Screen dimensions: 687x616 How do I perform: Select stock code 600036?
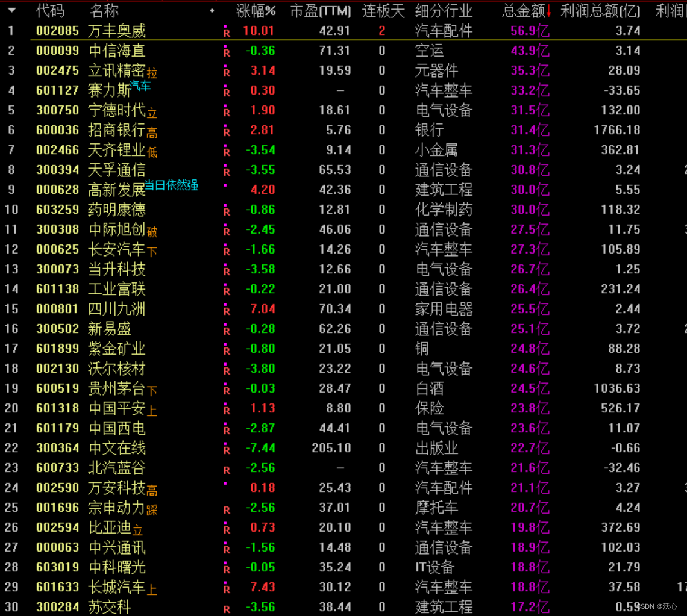[x=57, y=130]
